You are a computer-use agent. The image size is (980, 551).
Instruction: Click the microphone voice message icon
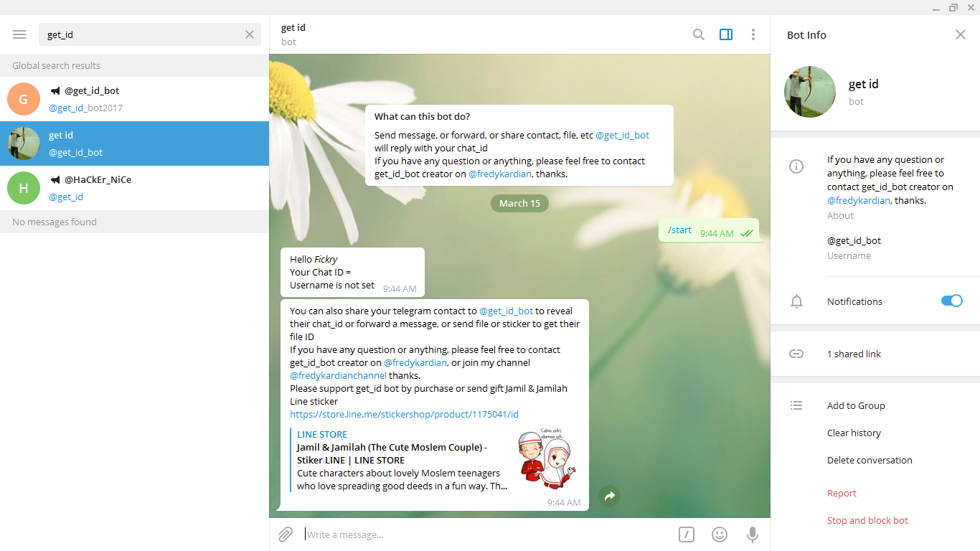point(753,534)
